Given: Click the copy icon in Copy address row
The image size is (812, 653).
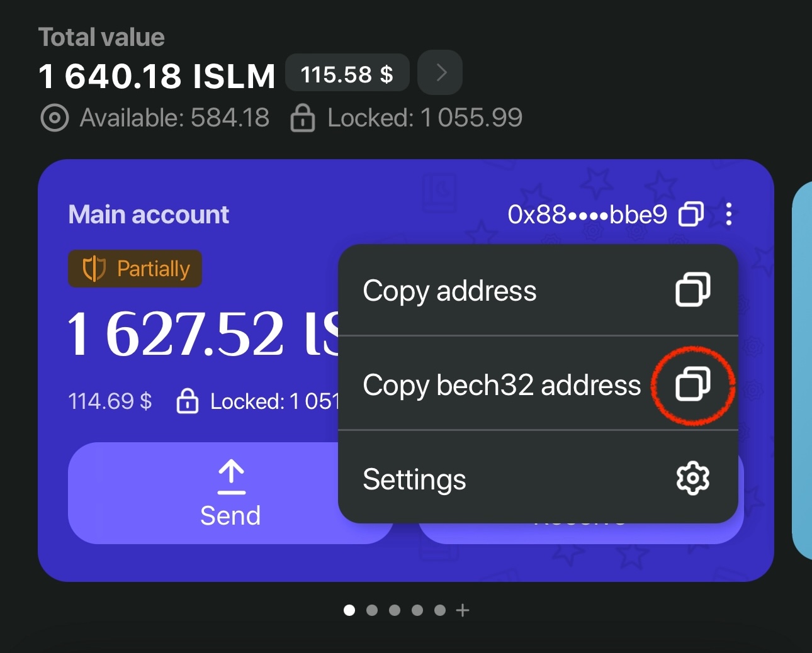Looking at the screenshot, I should coord(692,290).
